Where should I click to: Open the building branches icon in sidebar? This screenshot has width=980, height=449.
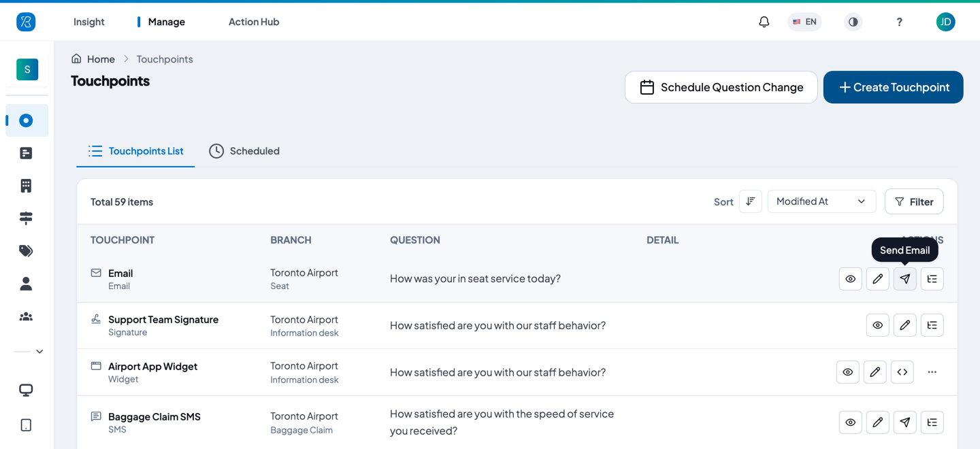[26, 186]
